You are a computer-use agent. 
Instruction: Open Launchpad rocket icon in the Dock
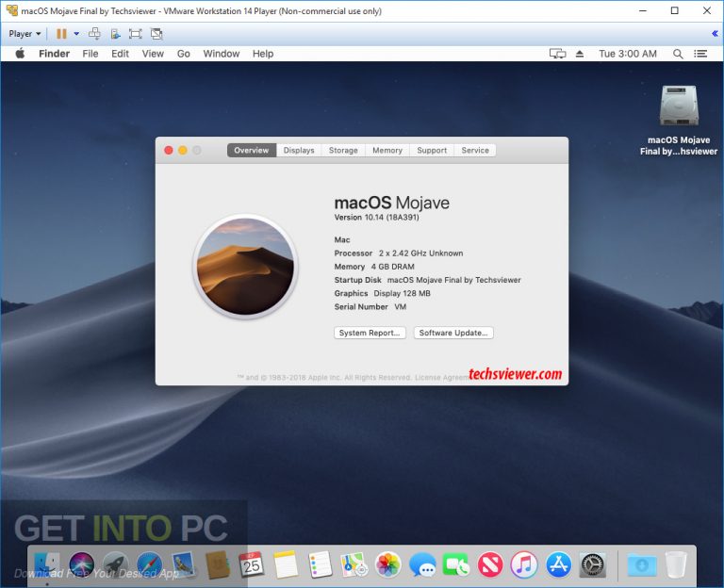click(115, 564)
